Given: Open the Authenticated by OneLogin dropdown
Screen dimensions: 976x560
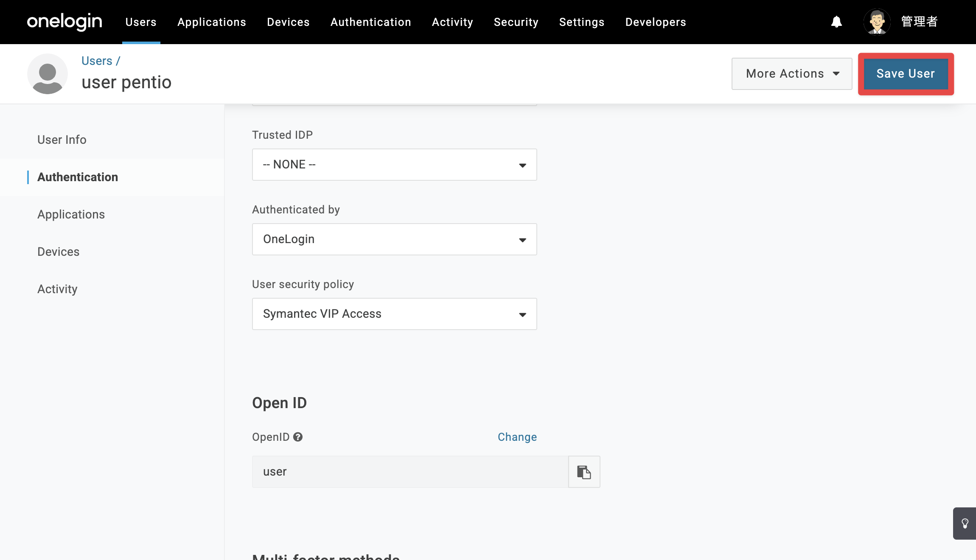Looking at the screenshot, I should [395, 239].
